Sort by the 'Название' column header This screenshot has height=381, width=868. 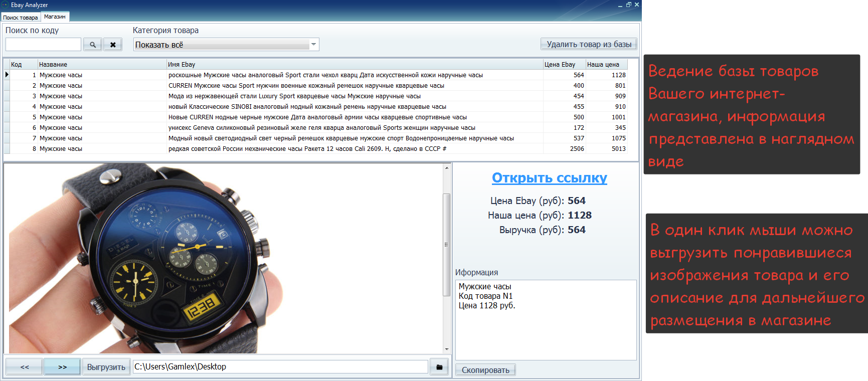[x=102, y=64]
